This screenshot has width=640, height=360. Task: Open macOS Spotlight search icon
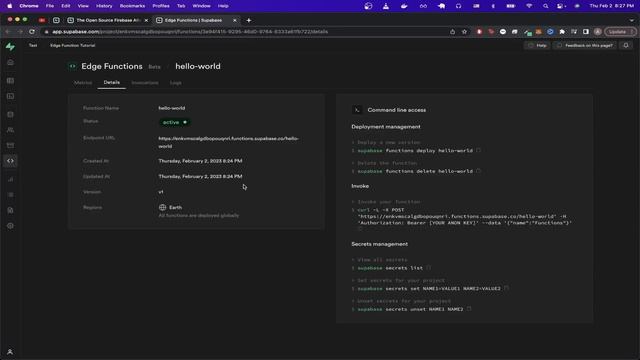pos(545,6)
